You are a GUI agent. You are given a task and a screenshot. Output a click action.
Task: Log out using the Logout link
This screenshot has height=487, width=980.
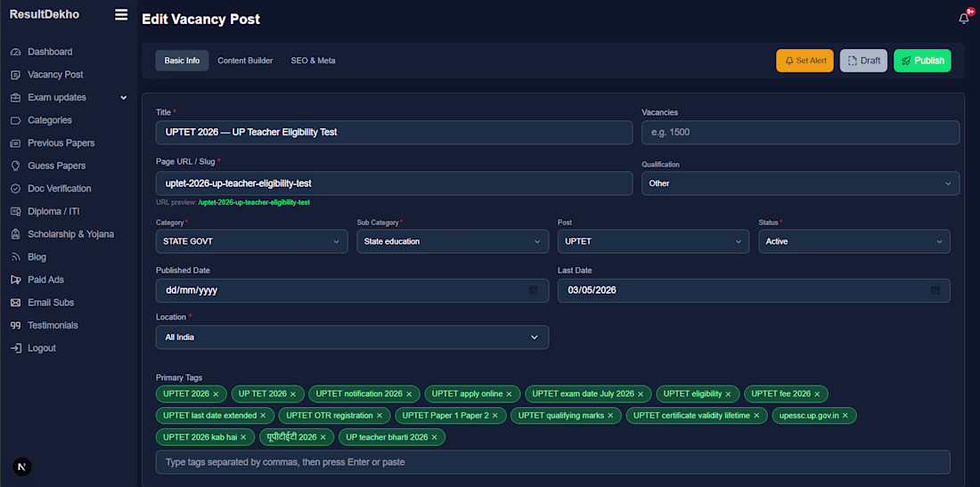pos(42,348)
